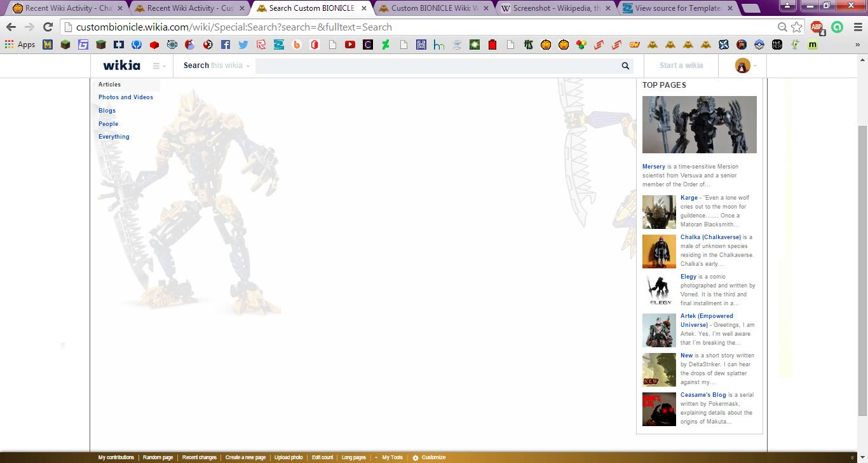Screen dimensions: 868x463
Task: Show hidden bookmarks with the overflow chevron
Action: [x=858, y=45]
